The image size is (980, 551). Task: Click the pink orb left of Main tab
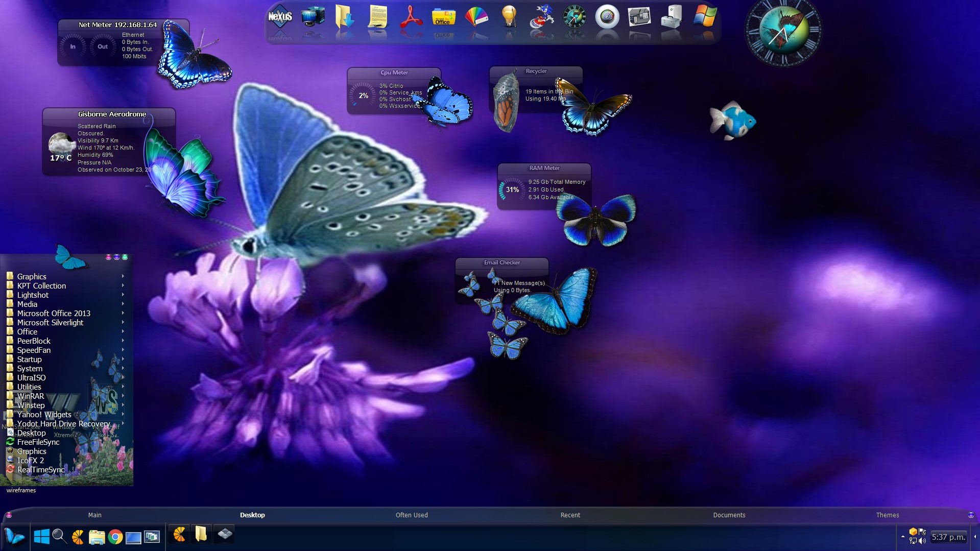(9, 515)
